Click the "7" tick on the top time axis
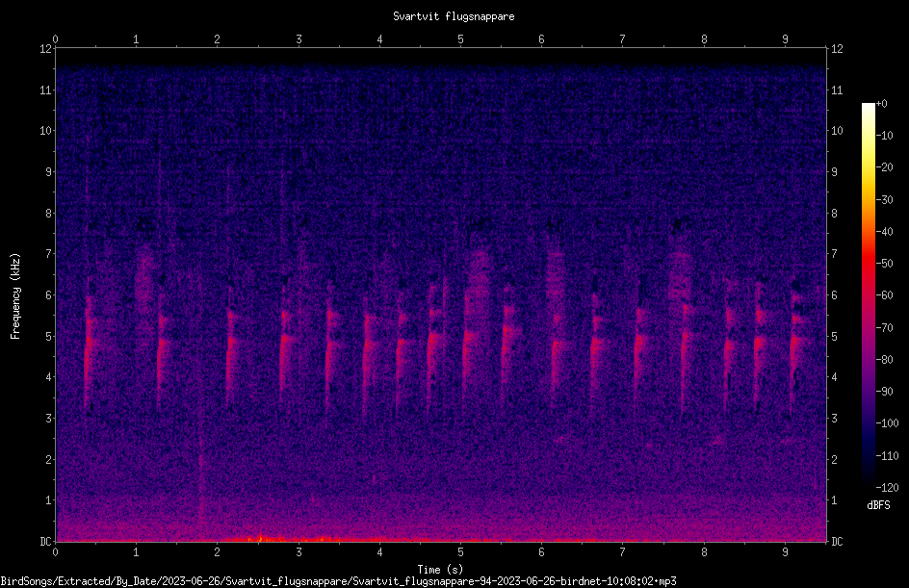 coord(623,39)
